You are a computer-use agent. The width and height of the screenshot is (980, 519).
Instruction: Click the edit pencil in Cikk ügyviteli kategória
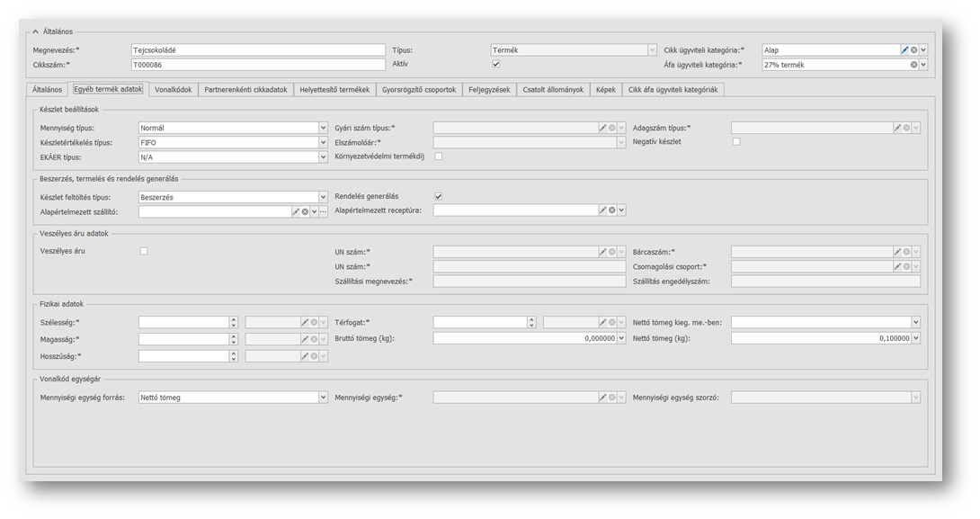click(904, 50)
